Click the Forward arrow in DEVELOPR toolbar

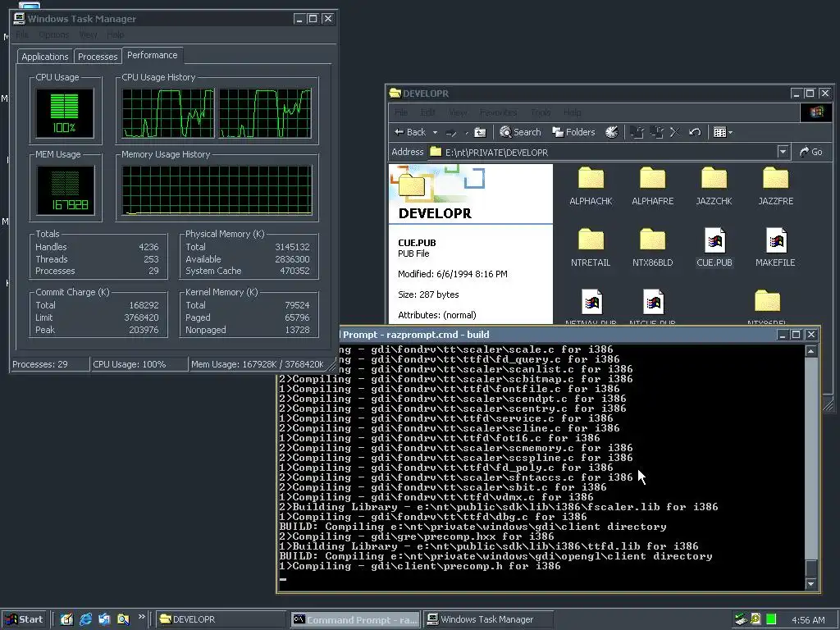tap(452, 132)
